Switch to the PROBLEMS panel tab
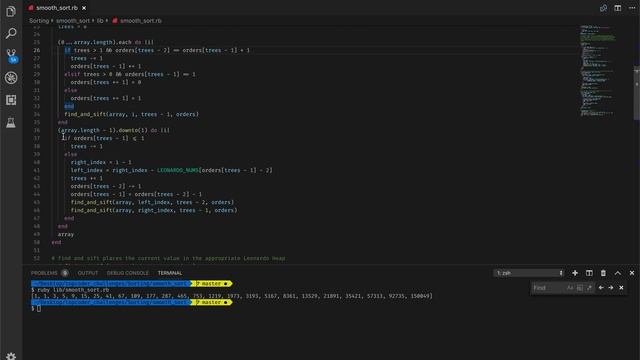Image resolution: width=640 pixels, height=360 pixels. click(x=44, y=273)
